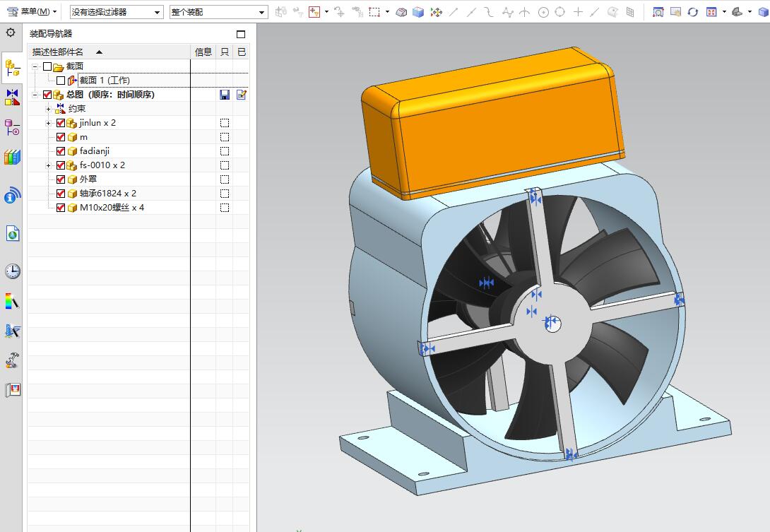770x532 pixels.
Task: Hide the m component checkbox
Action: 61,137
